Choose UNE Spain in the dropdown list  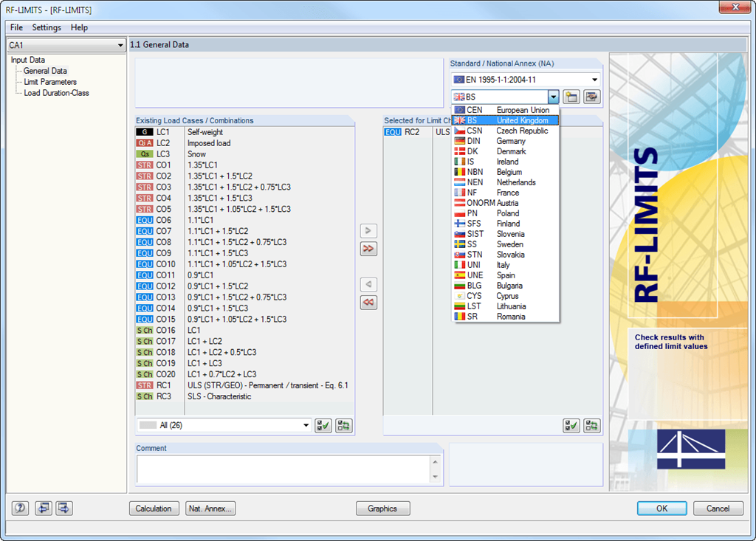pyautogui.click(x=505, y=275)
